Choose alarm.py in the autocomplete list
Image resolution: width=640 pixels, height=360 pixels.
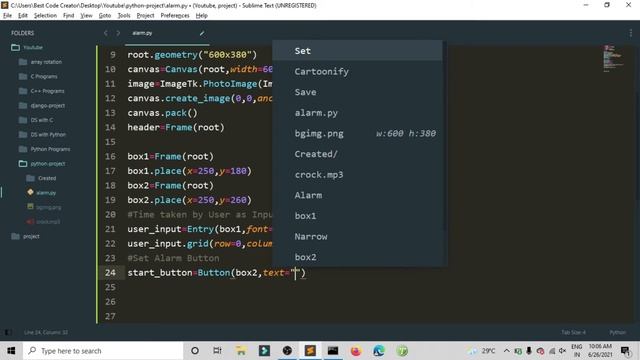click(357, 113)
